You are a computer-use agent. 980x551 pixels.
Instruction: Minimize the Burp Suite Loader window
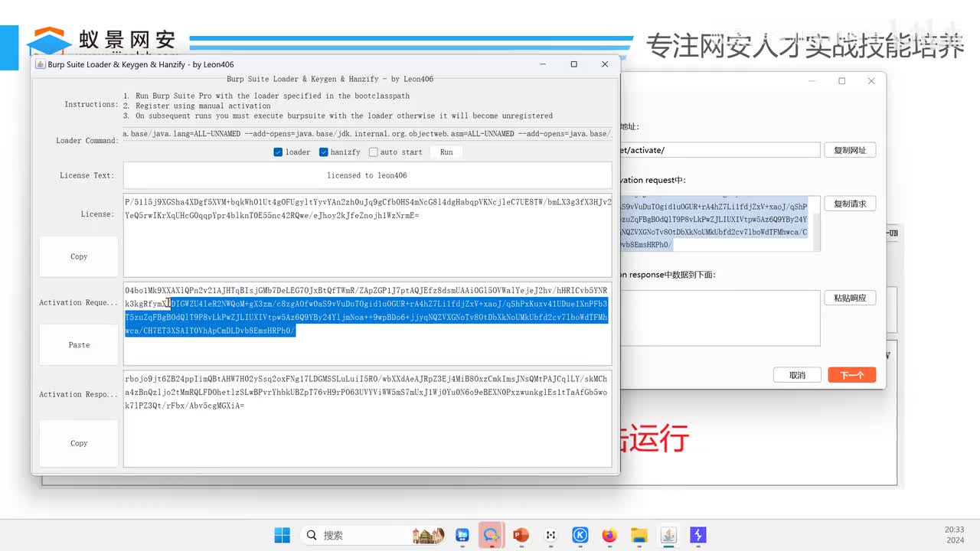[542, 64]
